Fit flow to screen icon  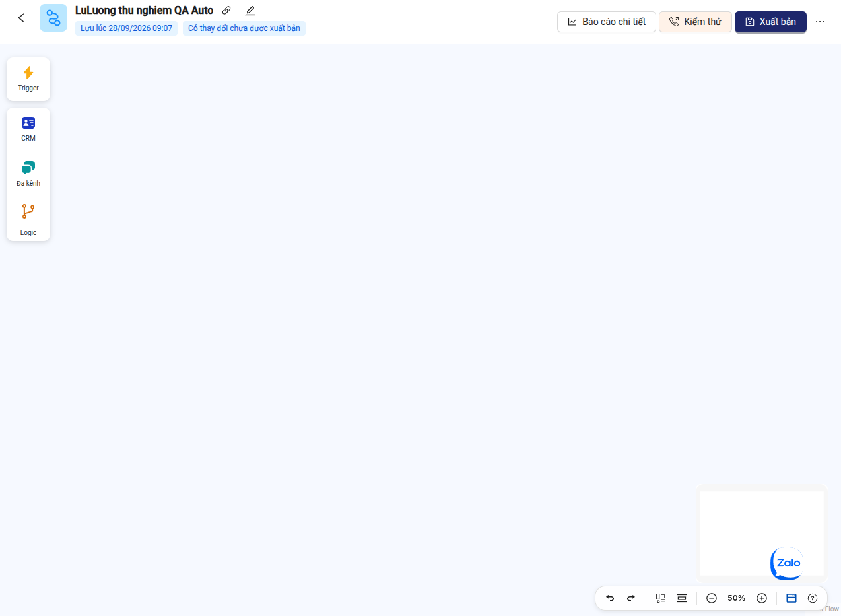(x=682, y=598)
